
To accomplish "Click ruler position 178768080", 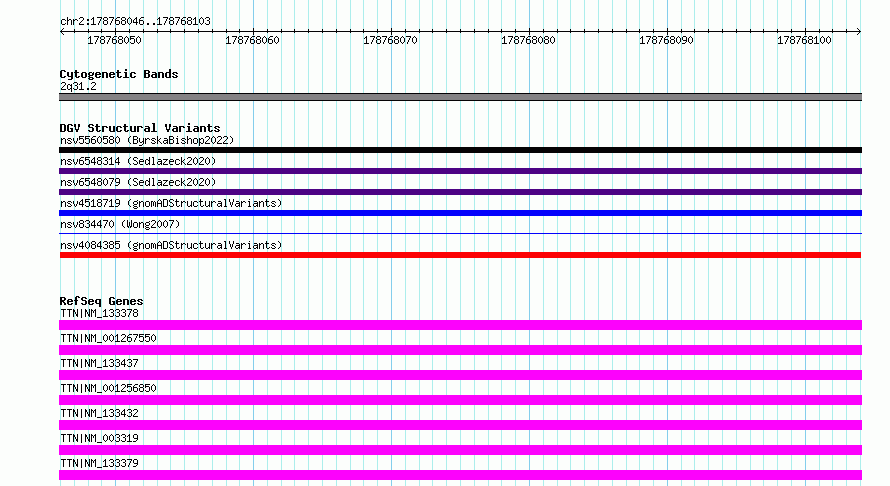I will pyautogui.click(x=528, y=40).
